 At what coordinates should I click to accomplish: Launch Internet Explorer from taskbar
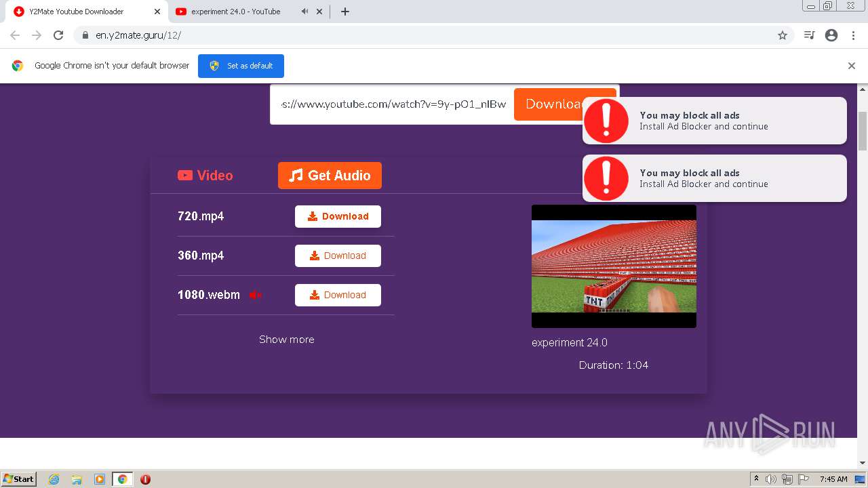[x=54, y=479]
